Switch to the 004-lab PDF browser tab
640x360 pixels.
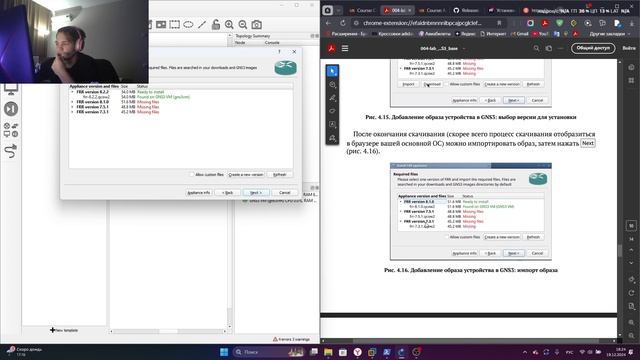pyautogui.click(x=398, y=11)
